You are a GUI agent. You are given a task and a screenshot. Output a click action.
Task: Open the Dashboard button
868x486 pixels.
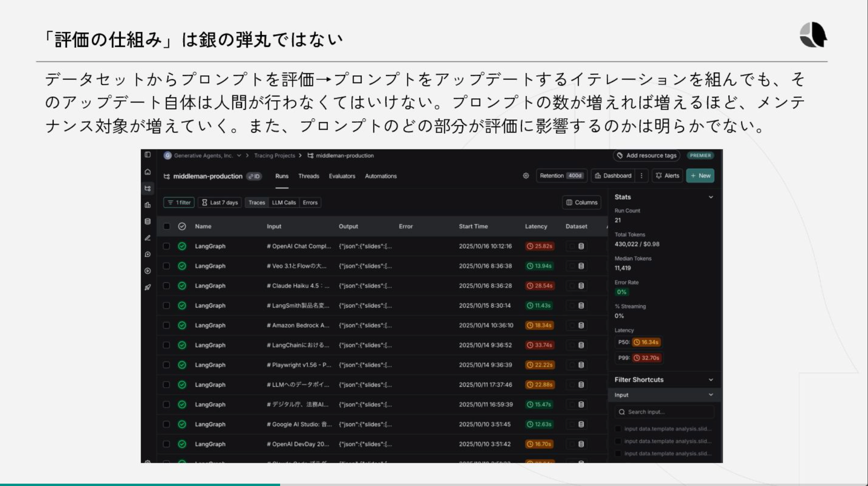coord(613,176)
